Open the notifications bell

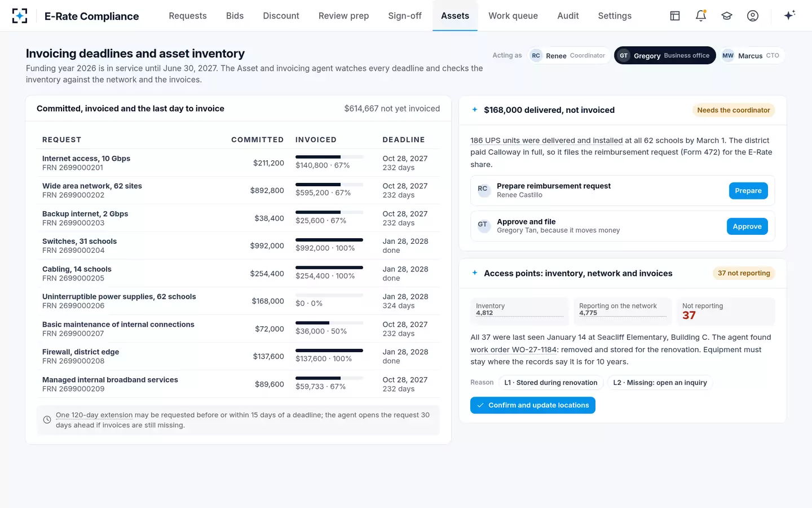click(x=701, y=16)
